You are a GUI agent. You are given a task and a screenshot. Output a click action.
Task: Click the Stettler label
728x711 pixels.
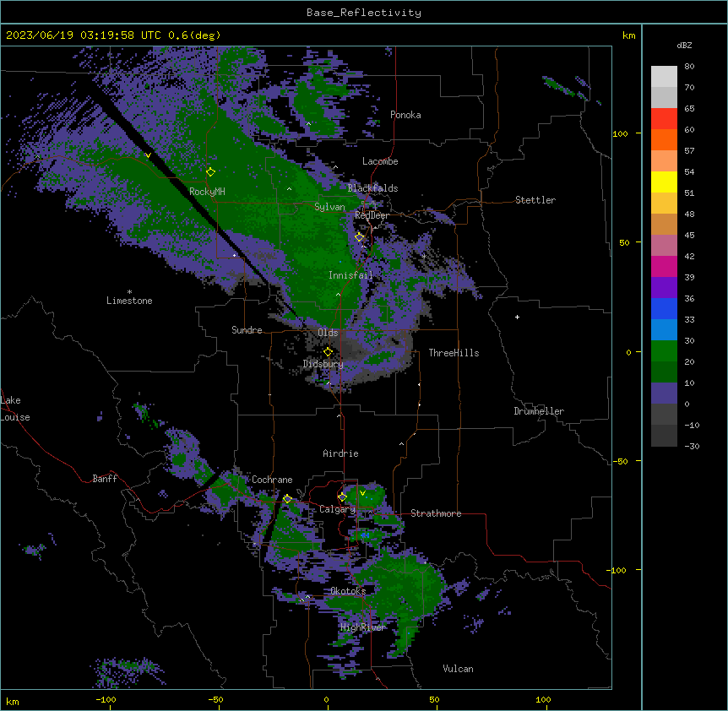coord(535,200)
